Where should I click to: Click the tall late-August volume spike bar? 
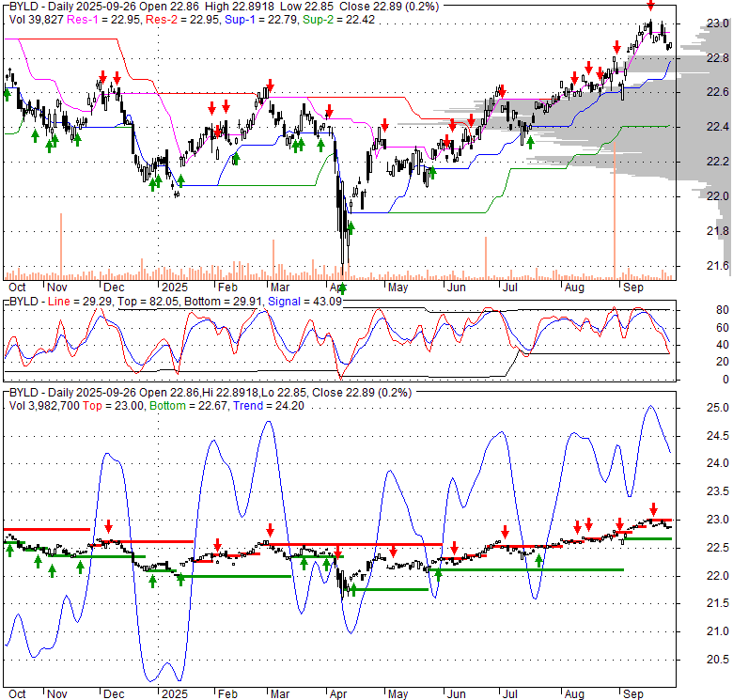click(x=615, y=211)
